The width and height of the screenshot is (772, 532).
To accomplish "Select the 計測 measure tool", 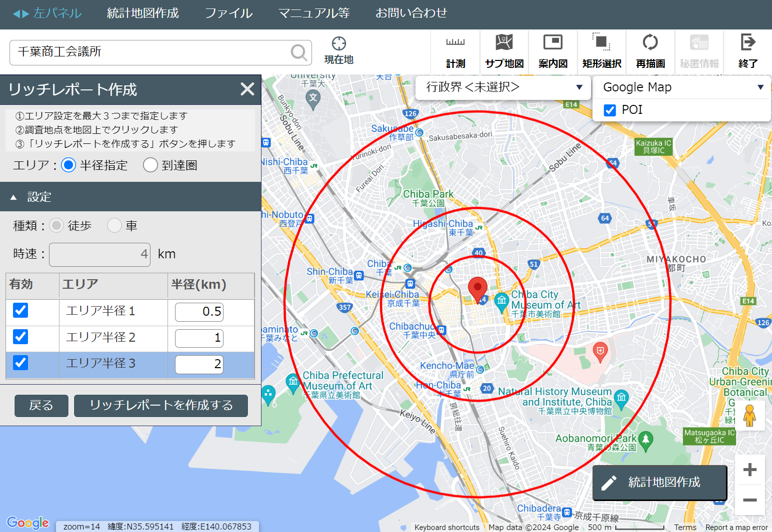I will 455,52.
